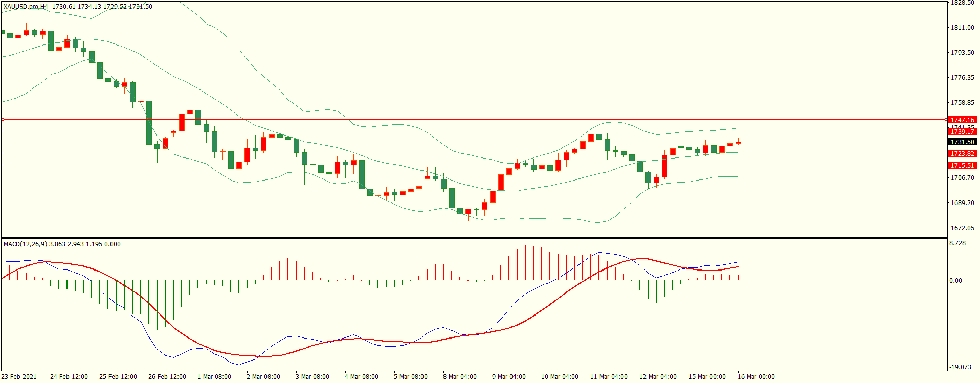980x383 pixels.
Task: Click the MACD(12,26,9) indicator label
Action: click(25, 244)
